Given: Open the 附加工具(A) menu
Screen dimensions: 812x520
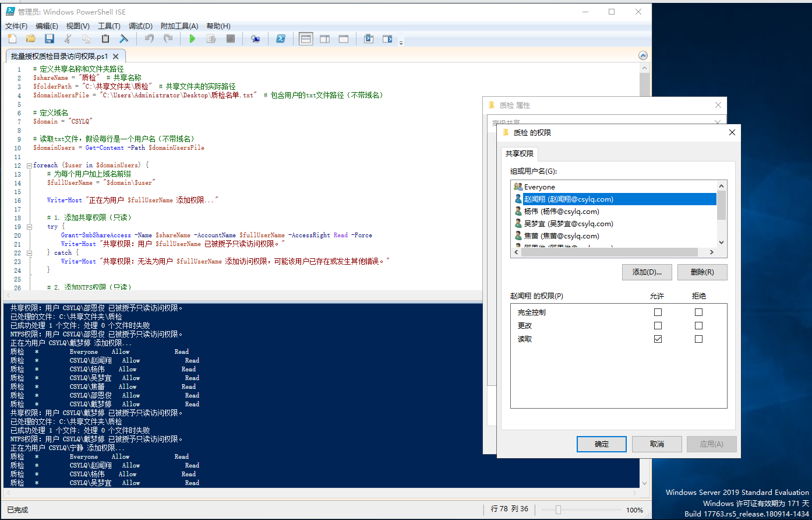Looking at the screenshot, I should (179, 26).
